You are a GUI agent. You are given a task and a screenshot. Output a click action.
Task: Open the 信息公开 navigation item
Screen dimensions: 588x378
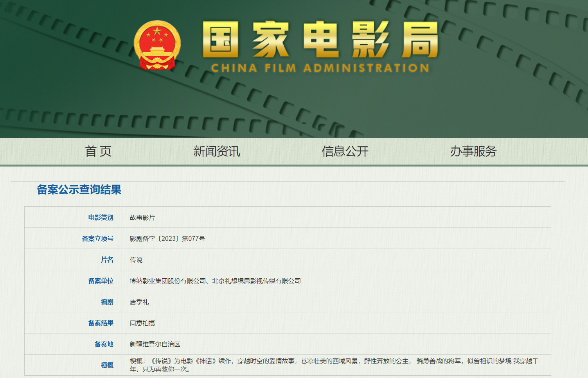pos(345,151)
